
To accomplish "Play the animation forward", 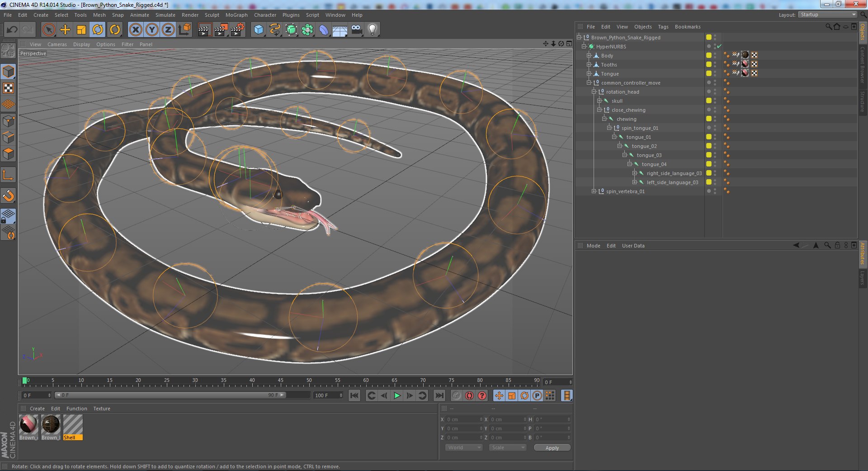I will (397, 395).
